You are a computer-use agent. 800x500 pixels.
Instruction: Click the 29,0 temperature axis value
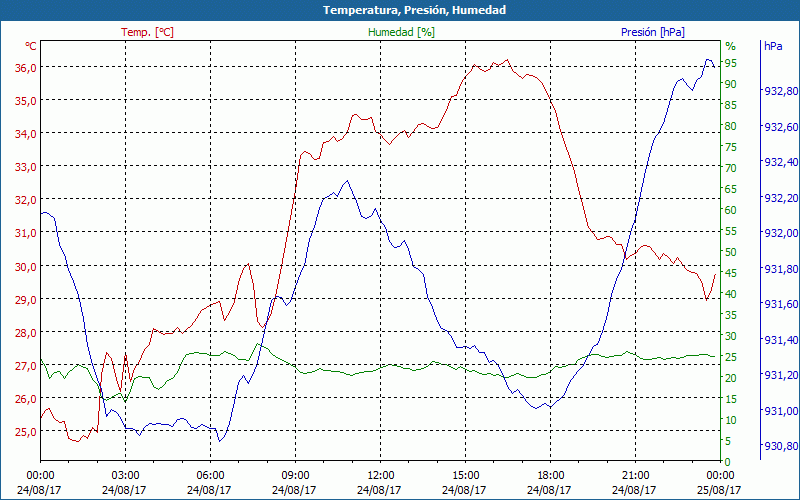pyautogui.click(x=26, y=299)
